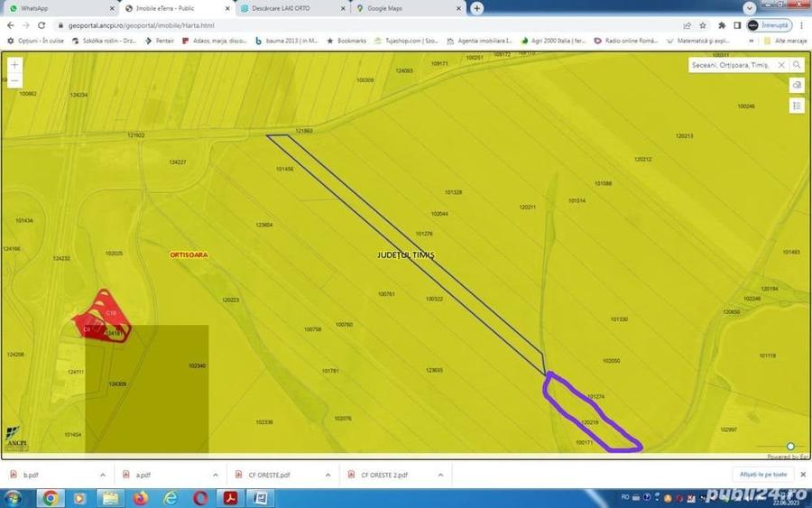This screenshot has height=508, width=812.
Task: Click the ORTISOARA locality label
Action: [x=189, y=254]
